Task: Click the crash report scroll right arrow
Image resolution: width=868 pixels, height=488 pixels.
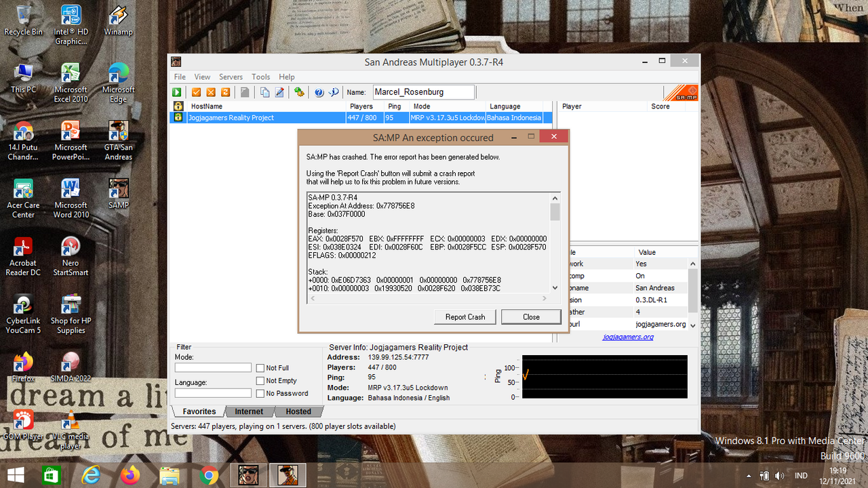Action: [545, 298]
